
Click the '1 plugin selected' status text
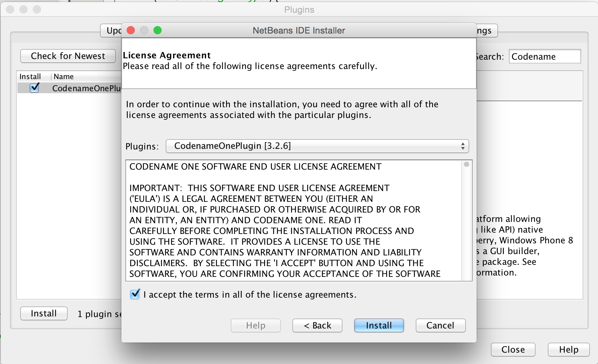coord(100,314)
